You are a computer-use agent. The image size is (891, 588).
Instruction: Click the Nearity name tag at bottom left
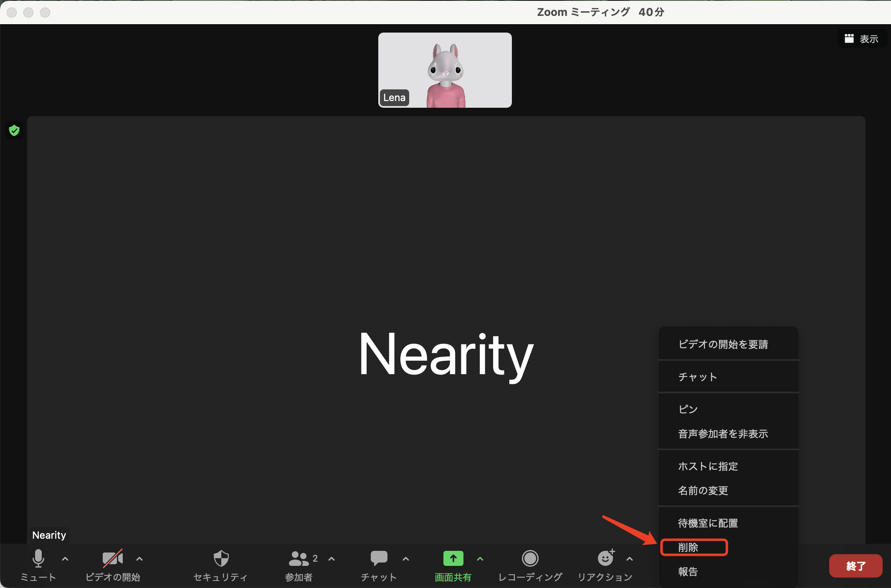pyautogui.click(x=49, y=535)
